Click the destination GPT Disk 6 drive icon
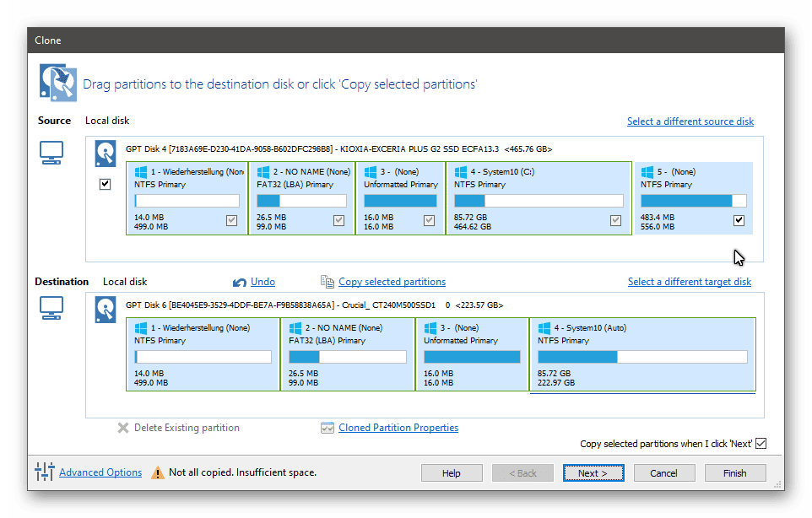This screenshot has height=518, width=812. point(106,310)
